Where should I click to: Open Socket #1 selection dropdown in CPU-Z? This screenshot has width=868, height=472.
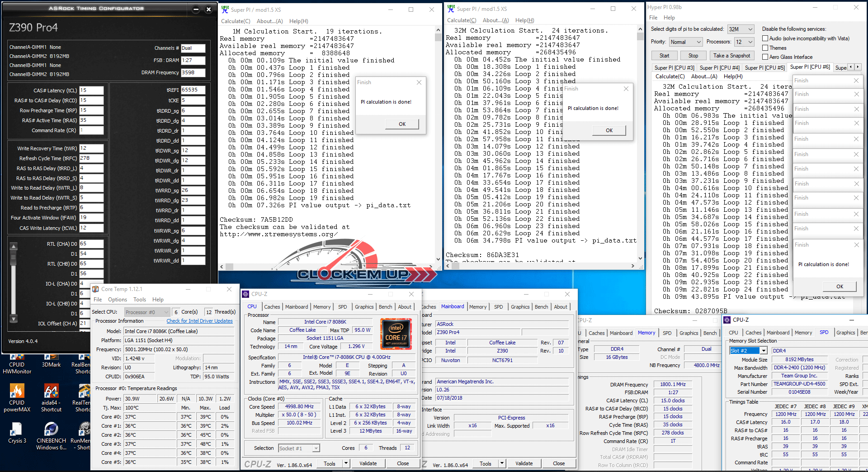299,448
